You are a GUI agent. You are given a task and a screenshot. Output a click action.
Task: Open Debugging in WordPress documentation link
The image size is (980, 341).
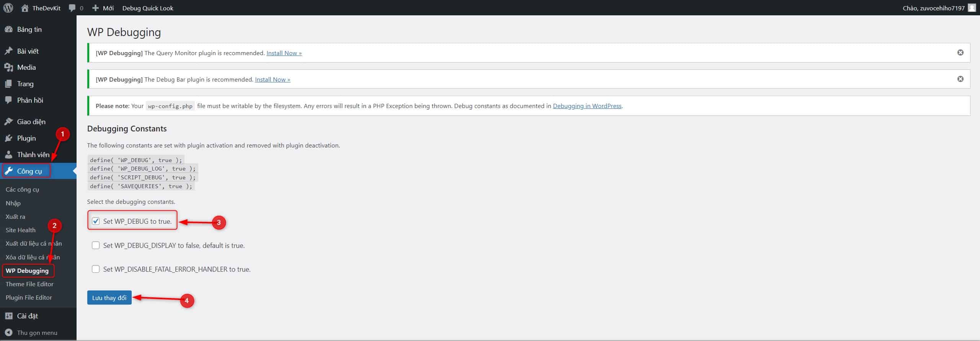tap(587, 106)
